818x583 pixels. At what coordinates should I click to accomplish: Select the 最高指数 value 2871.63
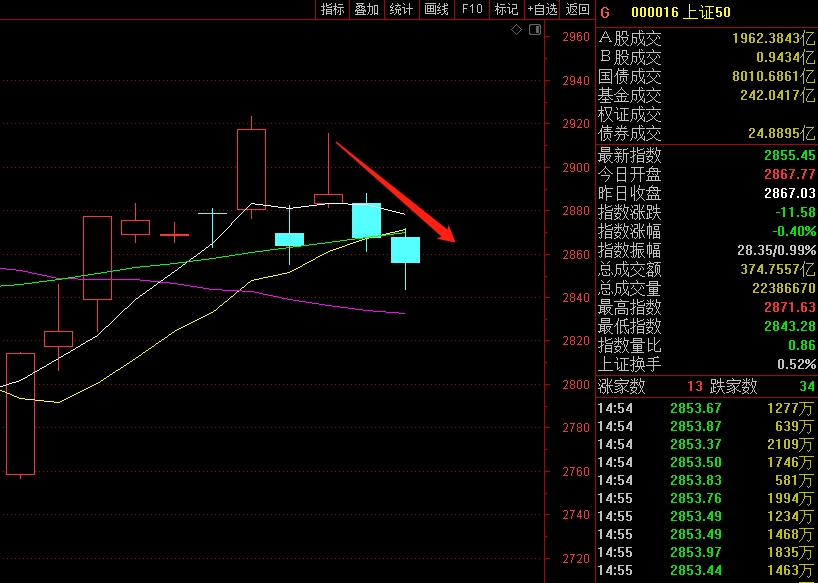[790, 307]
